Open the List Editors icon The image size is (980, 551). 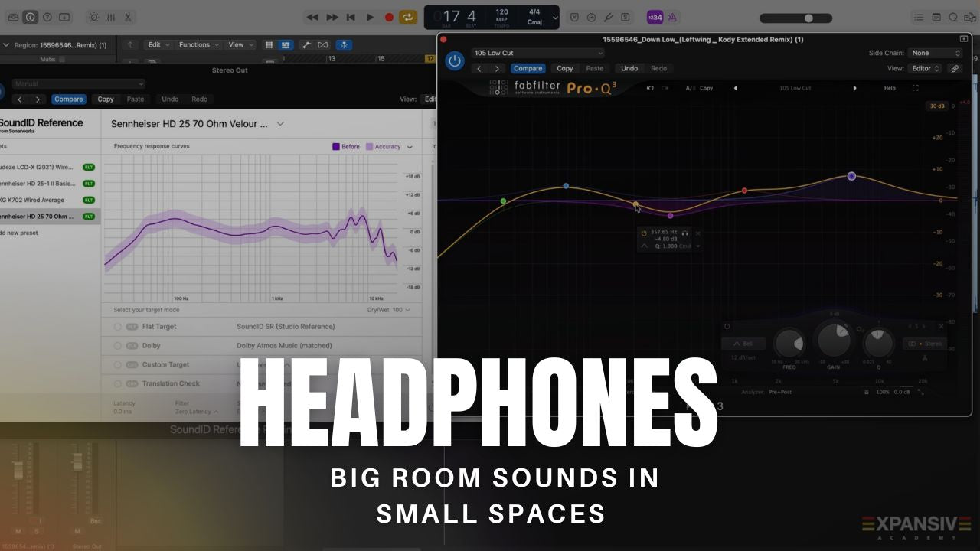[x=920, y=17]
